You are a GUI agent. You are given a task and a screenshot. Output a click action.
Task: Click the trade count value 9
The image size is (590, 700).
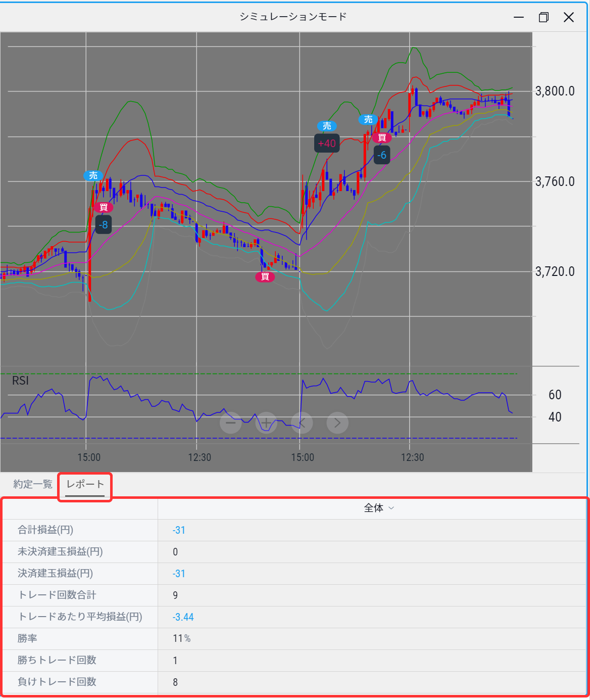click(x=175, y=595)
